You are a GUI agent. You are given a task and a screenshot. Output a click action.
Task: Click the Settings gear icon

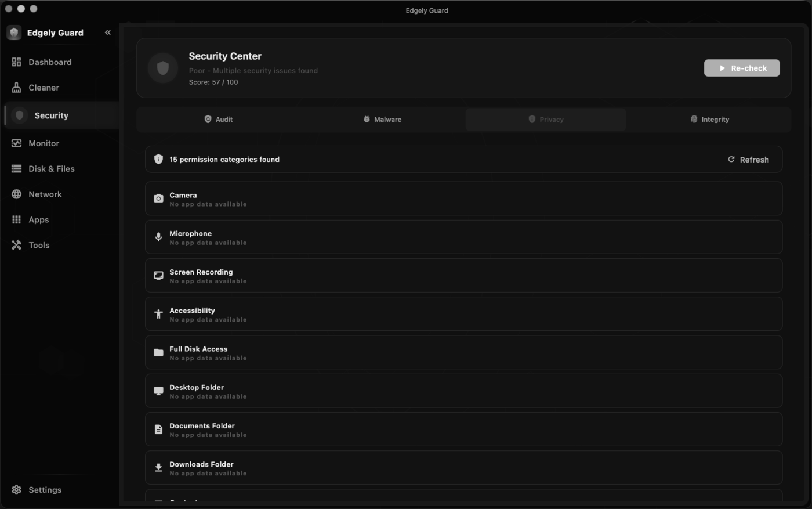pos(16,490)
